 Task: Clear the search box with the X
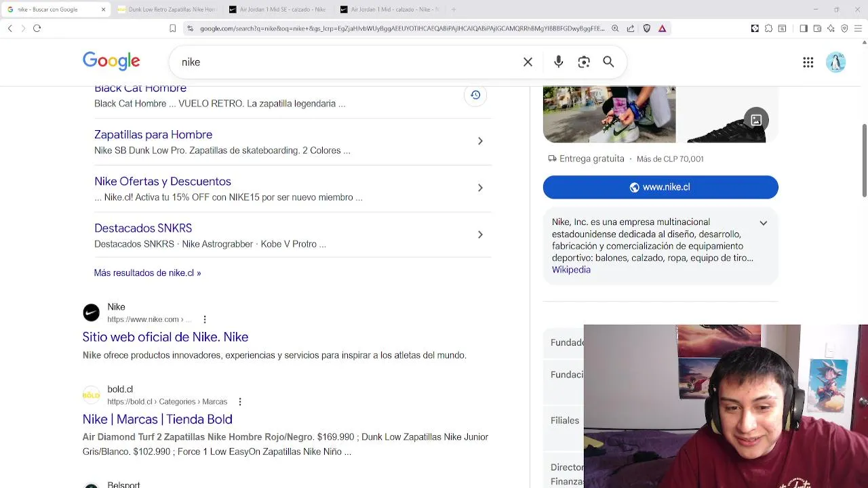[528, 62]
